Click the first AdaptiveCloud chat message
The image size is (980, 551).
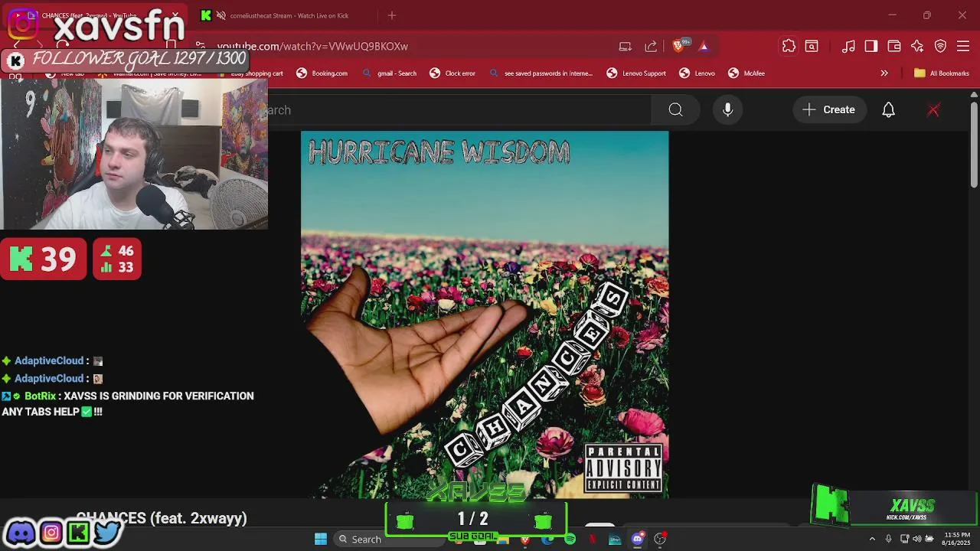tap(52, 360)
